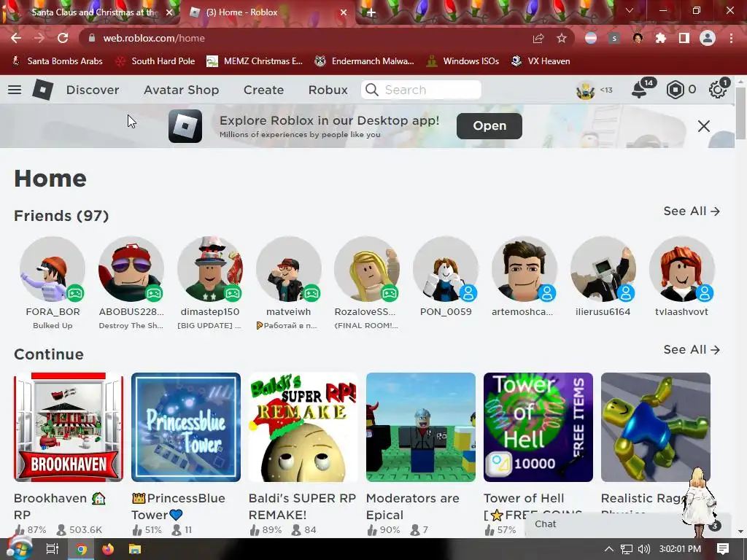Open the browser extensions puzzle icon
The height and width of the screenshot is (560, 747).
[661, 38]
